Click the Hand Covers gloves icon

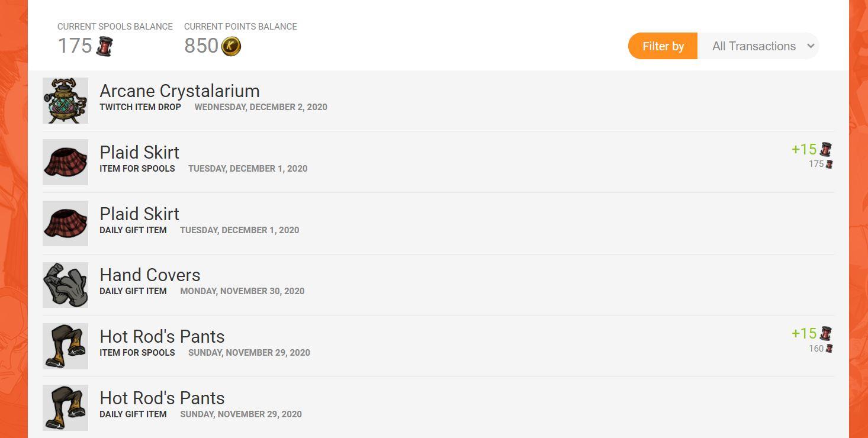coord(65,285)
